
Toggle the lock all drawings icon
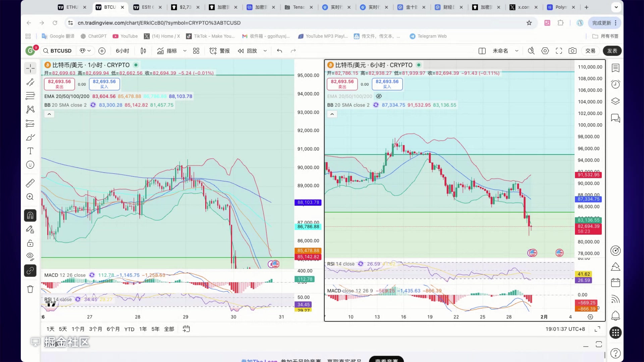30,243
